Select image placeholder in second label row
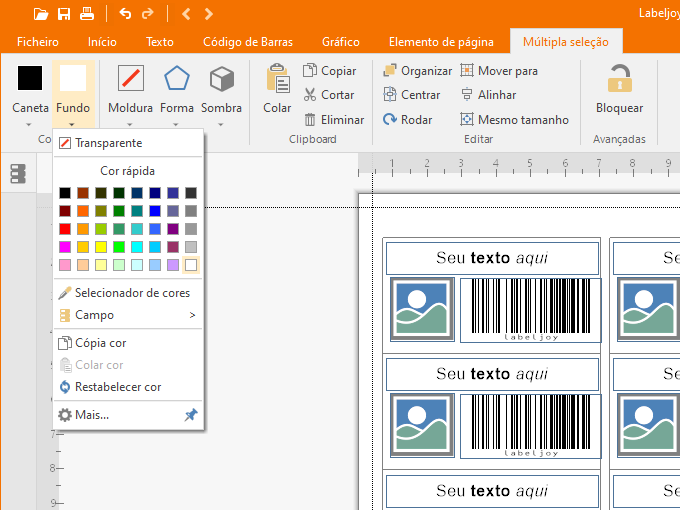 click(422, 425)
